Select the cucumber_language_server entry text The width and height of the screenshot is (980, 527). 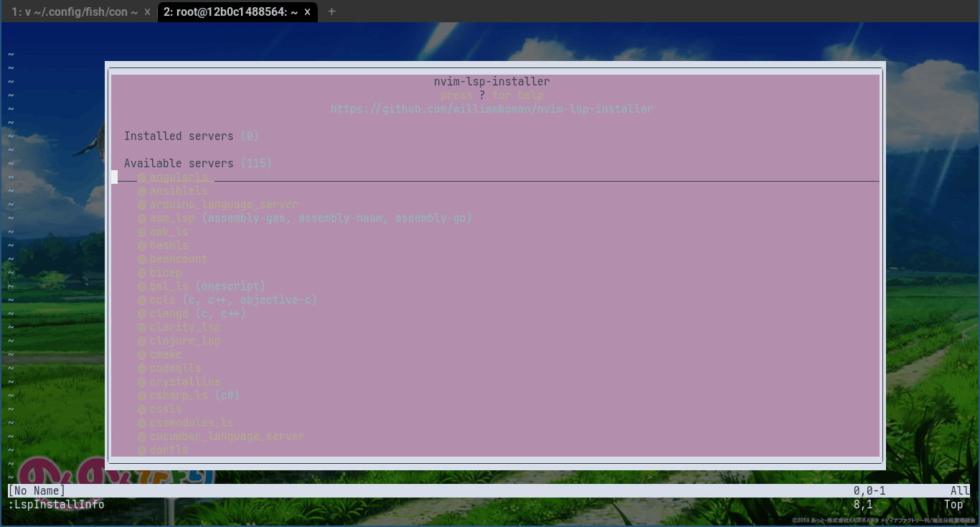[x=227, y=437]
